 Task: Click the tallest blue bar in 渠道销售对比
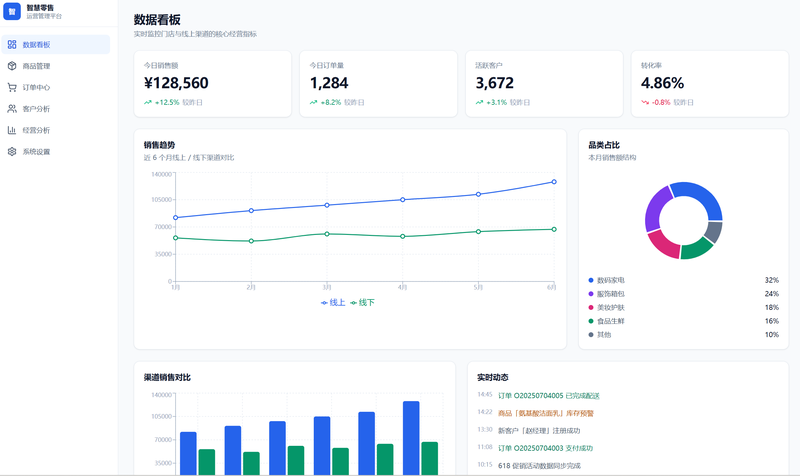point(411,438)
